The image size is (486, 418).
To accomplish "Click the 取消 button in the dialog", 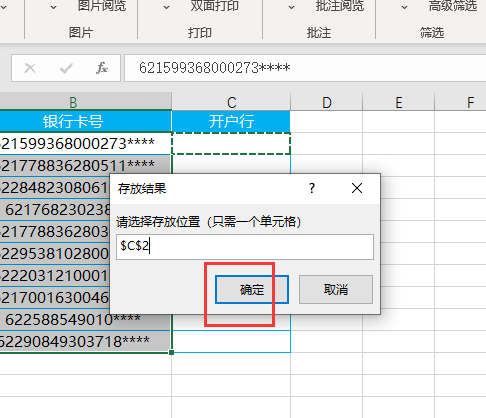I will tap(336, 289).
